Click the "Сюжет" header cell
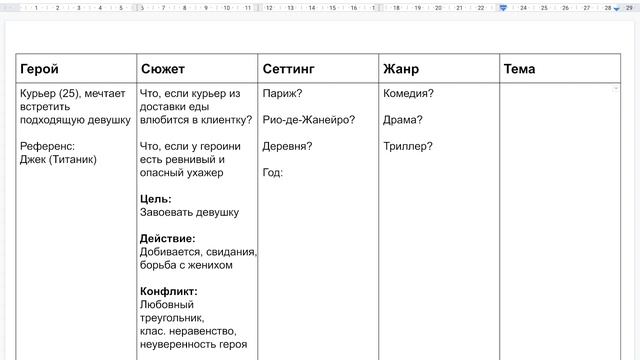Viewport: 640px width, 360px height. 197,69
